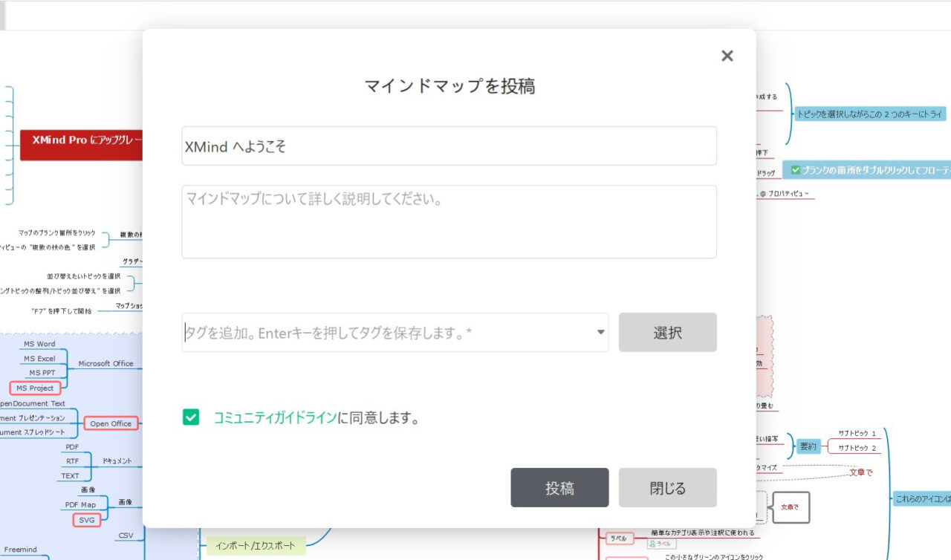Select the MS Excel topic in background map

(x=39, y=359)
